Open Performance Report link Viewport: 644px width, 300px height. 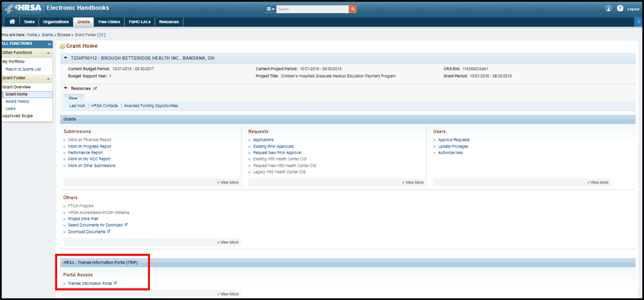(x=85, y=153)
